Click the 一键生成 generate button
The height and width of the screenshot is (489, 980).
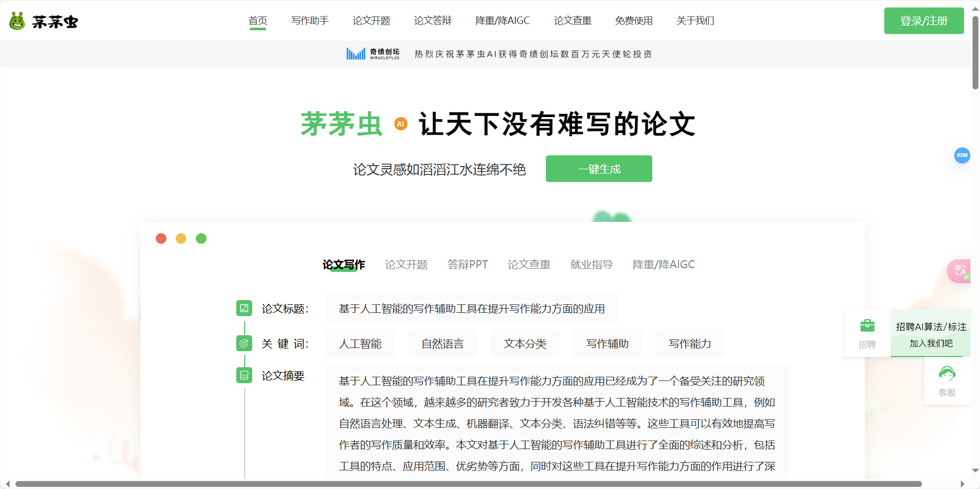click(599, 169)
